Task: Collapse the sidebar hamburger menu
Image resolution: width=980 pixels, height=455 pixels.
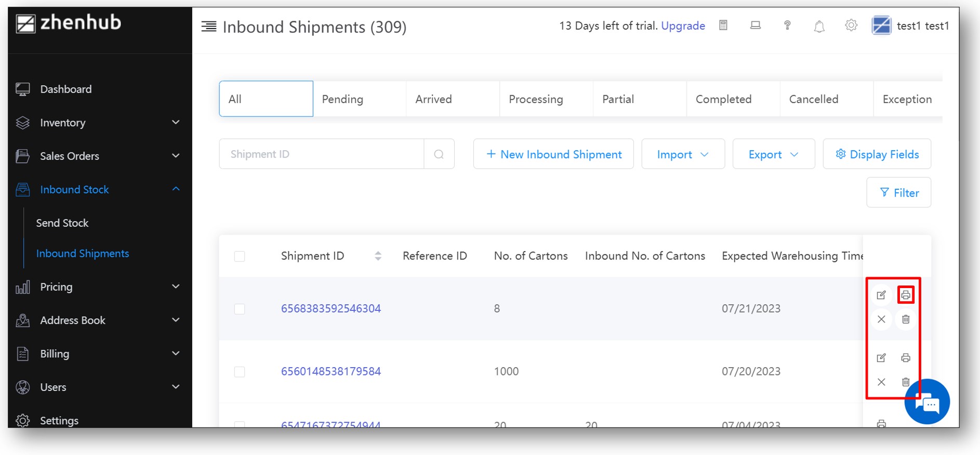Action: 209,27
